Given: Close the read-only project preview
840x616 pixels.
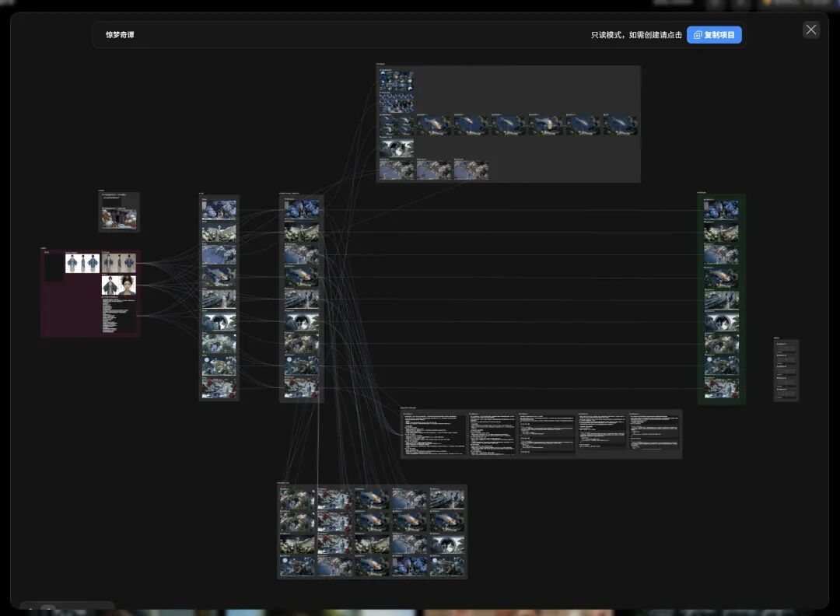Looking at the screenshot, I should (811, 30).
